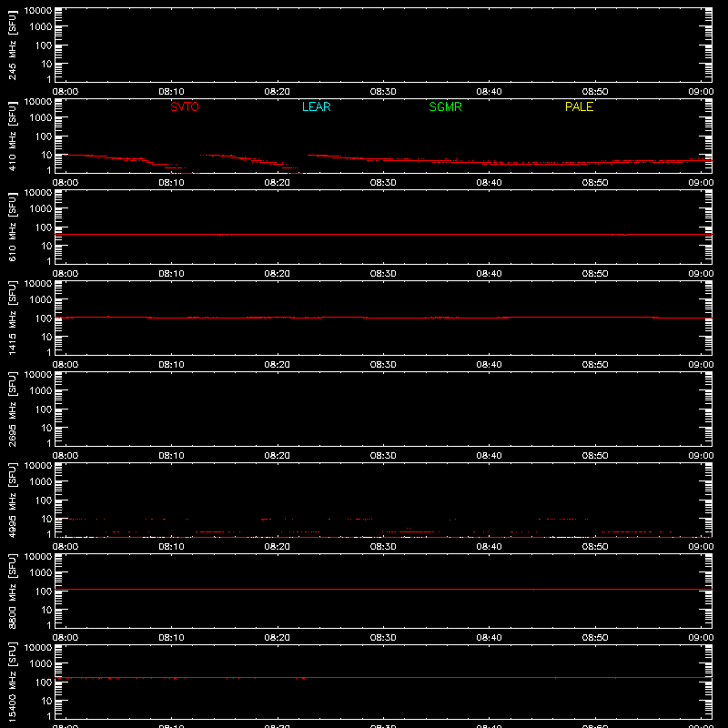Click 08:00 tick under the 245 MHz panel

click(65, 92)
